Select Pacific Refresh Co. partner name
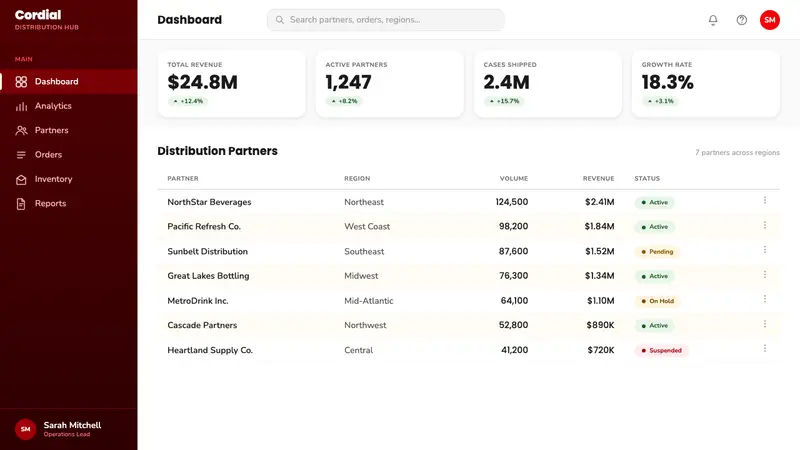Screen dimensions: 800x450 pyautogui.click(x=204, y=227)
